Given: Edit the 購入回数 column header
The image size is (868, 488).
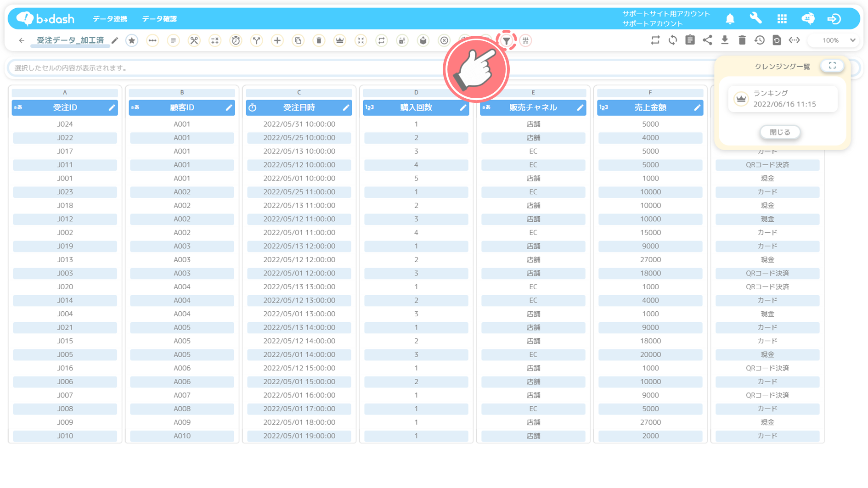Looking at the screenshot, I should [x=463, y=107].
